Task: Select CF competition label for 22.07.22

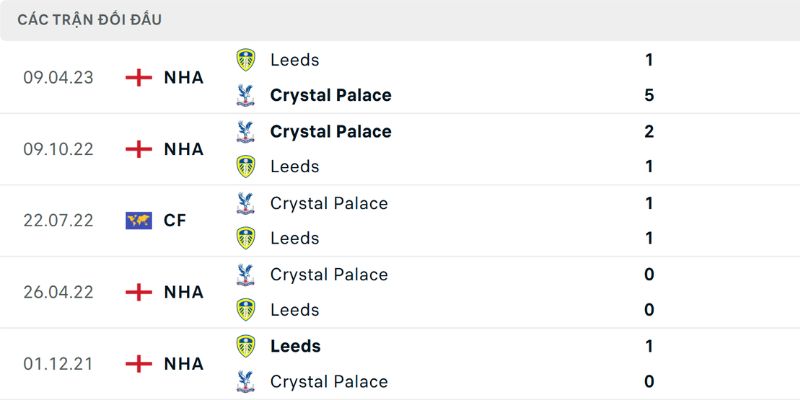Action: pos(175,220)
